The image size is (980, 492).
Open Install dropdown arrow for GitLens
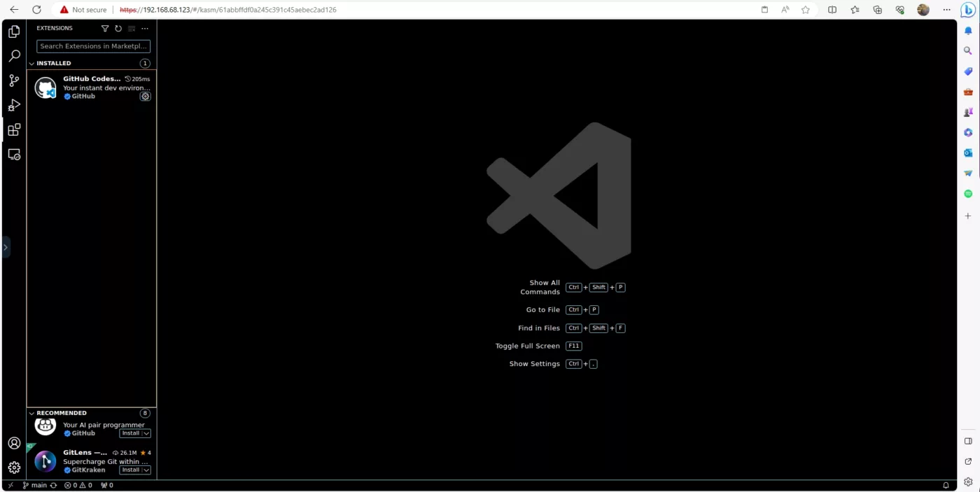point(146,470)
